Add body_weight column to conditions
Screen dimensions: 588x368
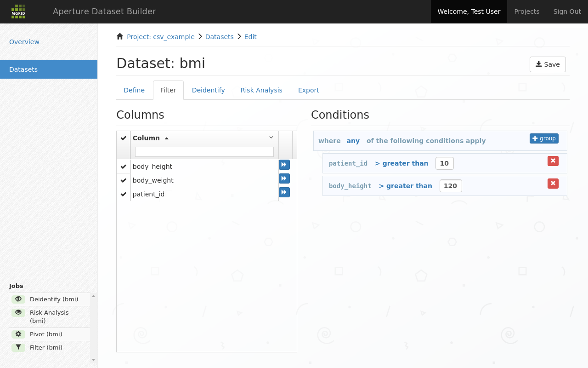click(x=284, y=178)
